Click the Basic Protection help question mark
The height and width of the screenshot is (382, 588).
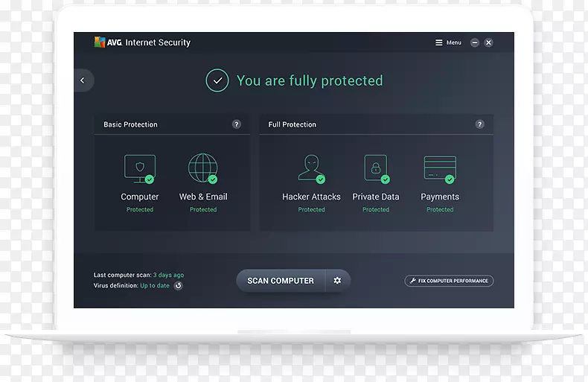237,124
